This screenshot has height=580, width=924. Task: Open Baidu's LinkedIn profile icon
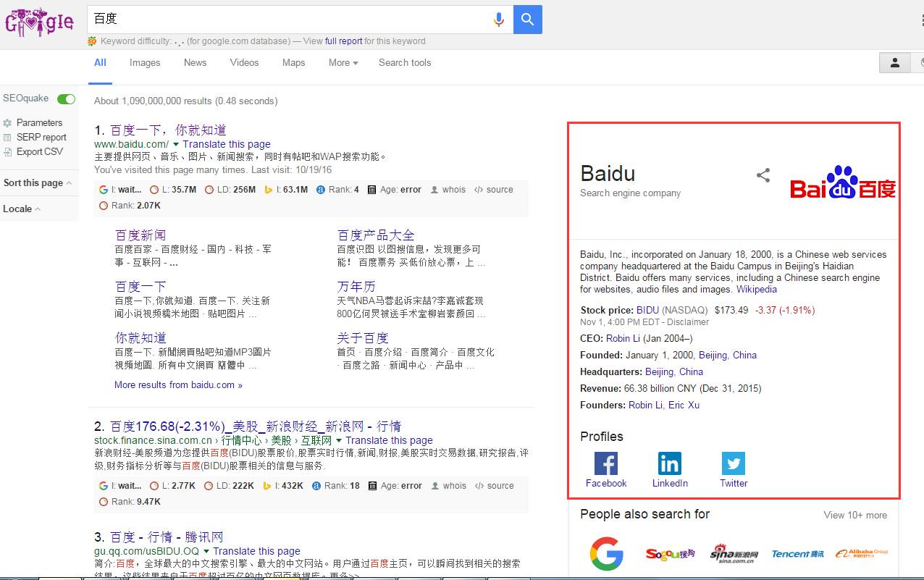(670, 463)
